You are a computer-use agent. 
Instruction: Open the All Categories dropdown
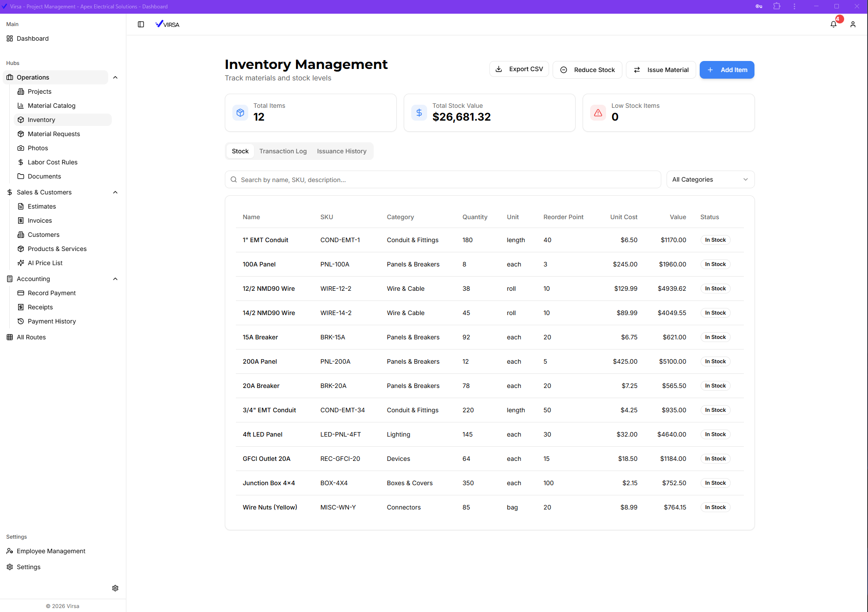click(x=710, y=179)
